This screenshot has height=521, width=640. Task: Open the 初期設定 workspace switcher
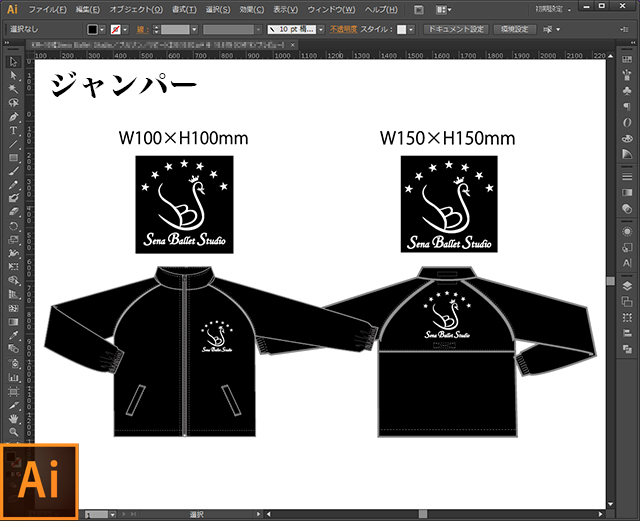coord(553,9)
